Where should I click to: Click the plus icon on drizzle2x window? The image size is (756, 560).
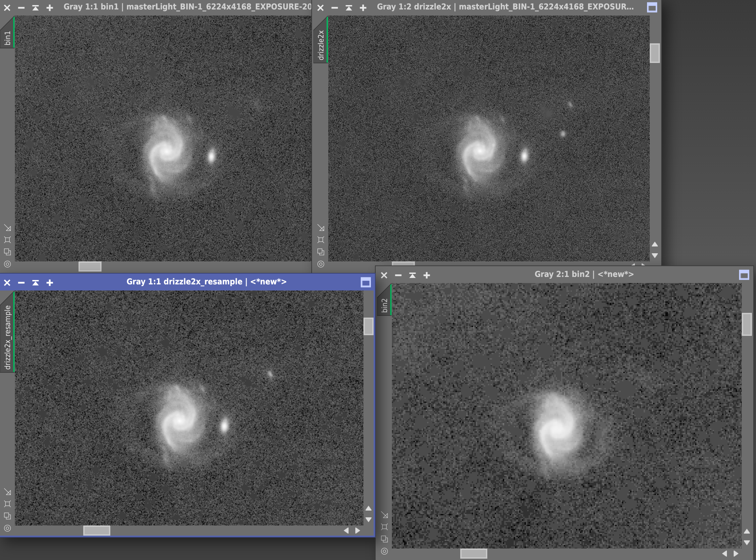pos(363,7)
